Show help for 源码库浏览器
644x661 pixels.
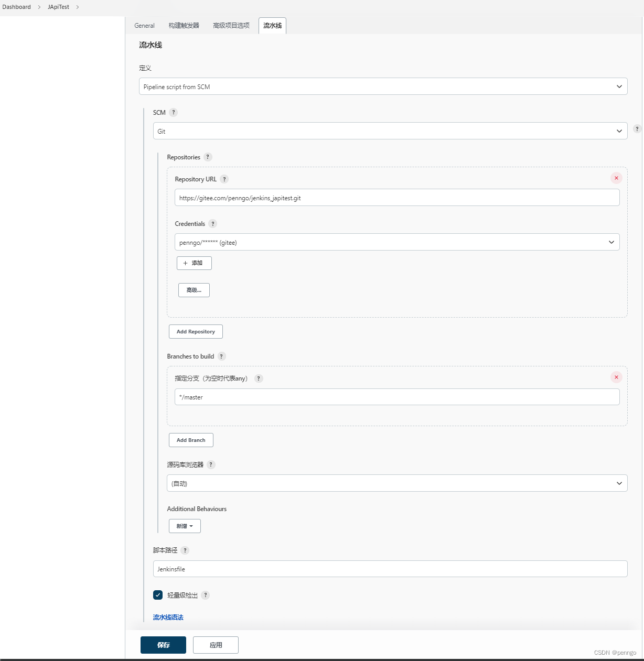point(211,464)
